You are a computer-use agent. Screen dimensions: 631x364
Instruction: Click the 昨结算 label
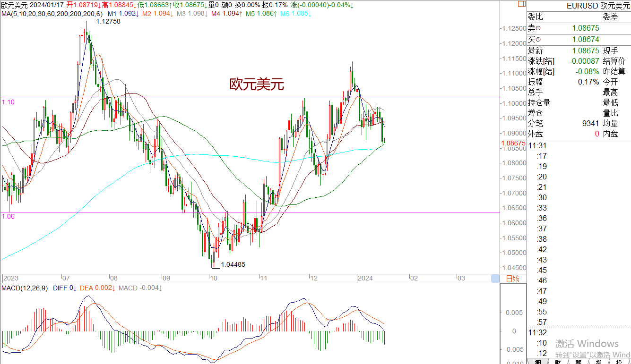[614, 71]
